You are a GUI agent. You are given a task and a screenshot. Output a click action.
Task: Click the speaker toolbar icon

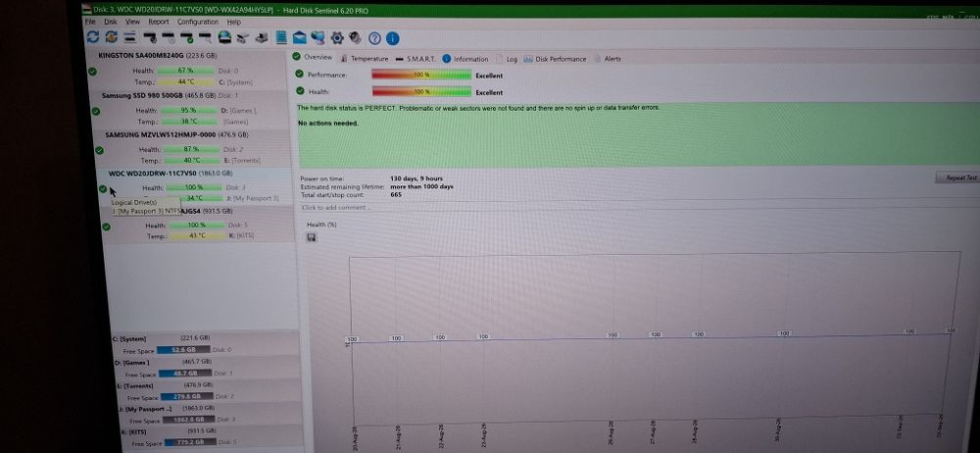pos(355,38)
